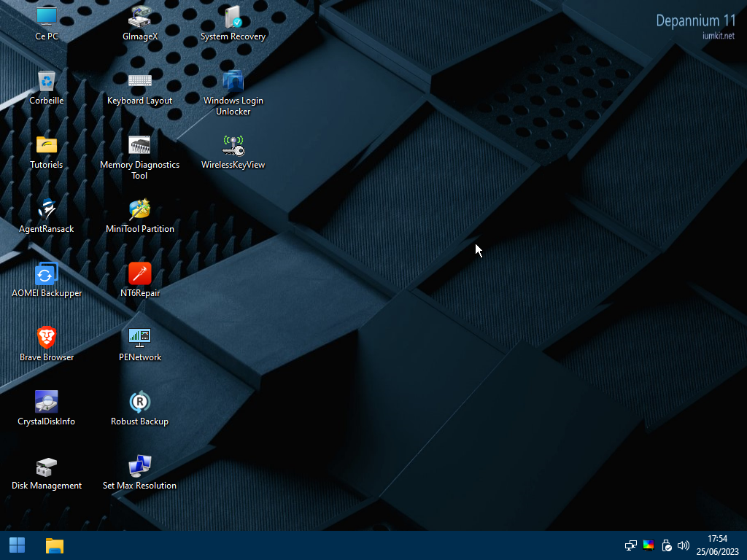Click the network tray icon

tap(631, 545)
